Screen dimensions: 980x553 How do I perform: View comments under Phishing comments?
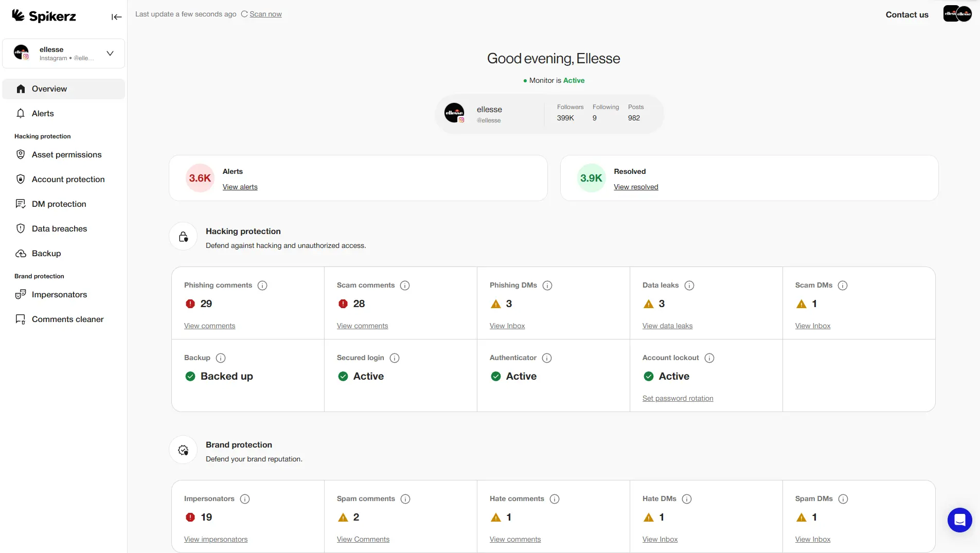(209, 326)
